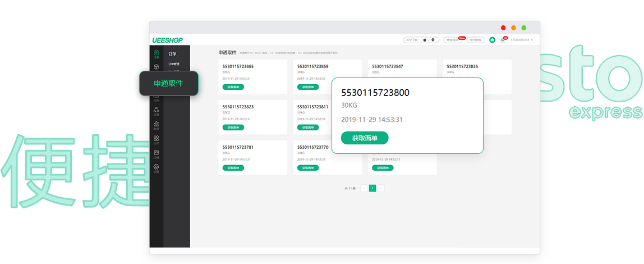Click order number 5530115723835
This screenshot has width=644, height=264.
click(x=462, y=66)
